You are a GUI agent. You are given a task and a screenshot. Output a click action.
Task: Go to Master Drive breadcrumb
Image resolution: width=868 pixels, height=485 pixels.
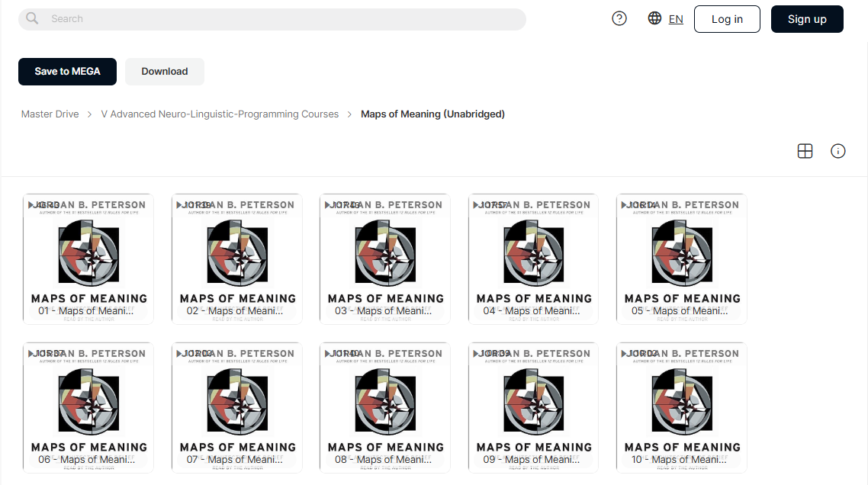[x=50, y=114]
